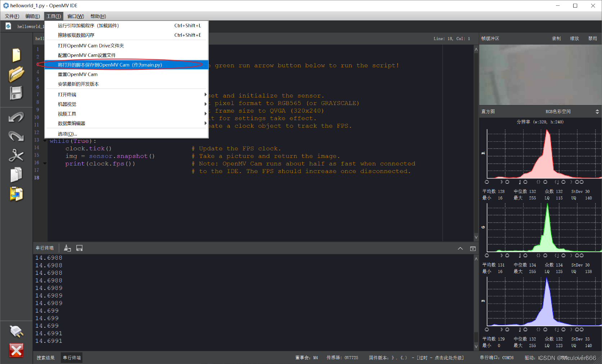Click the 分辨率 (w:320, h:240) label
Image resolution: width=602 pixels, height=364 pixels.
click(540, 122)
